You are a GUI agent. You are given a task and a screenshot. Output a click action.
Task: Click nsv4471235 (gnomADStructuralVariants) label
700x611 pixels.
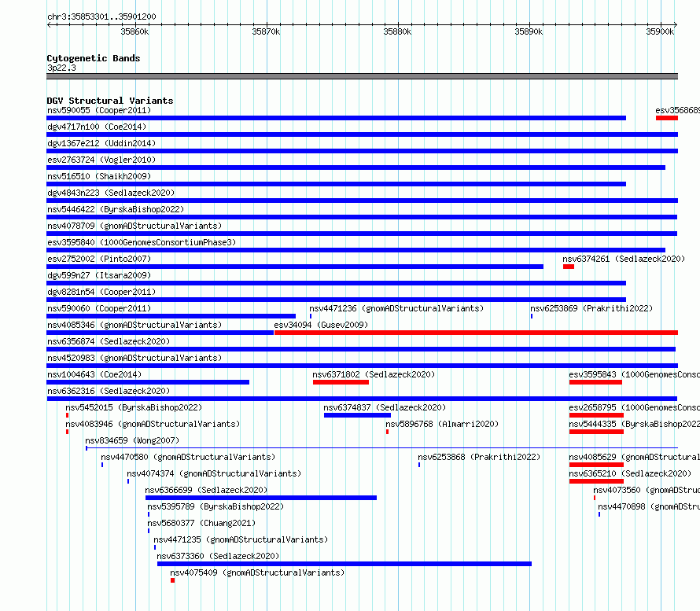(241, 539)
